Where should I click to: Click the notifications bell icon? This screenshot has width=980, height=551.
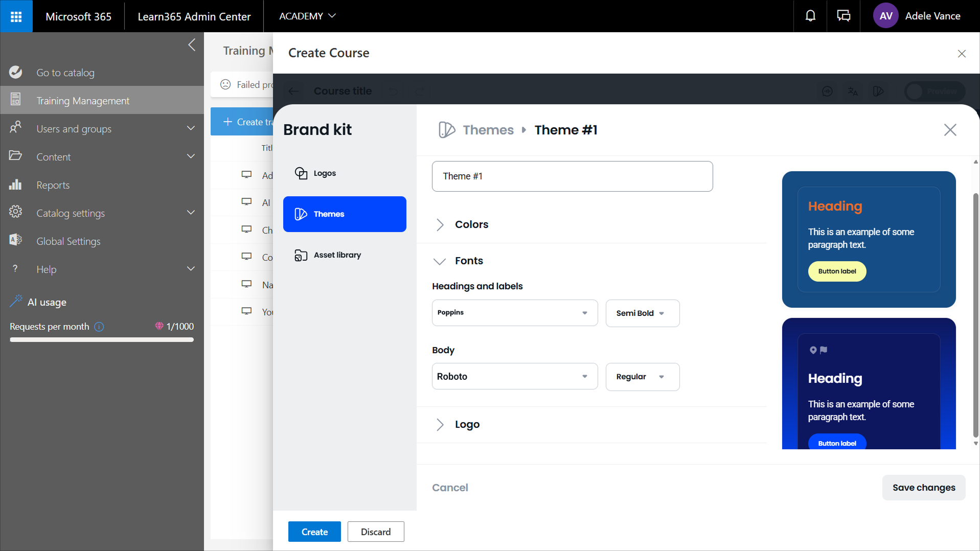(x=810, y=16)
